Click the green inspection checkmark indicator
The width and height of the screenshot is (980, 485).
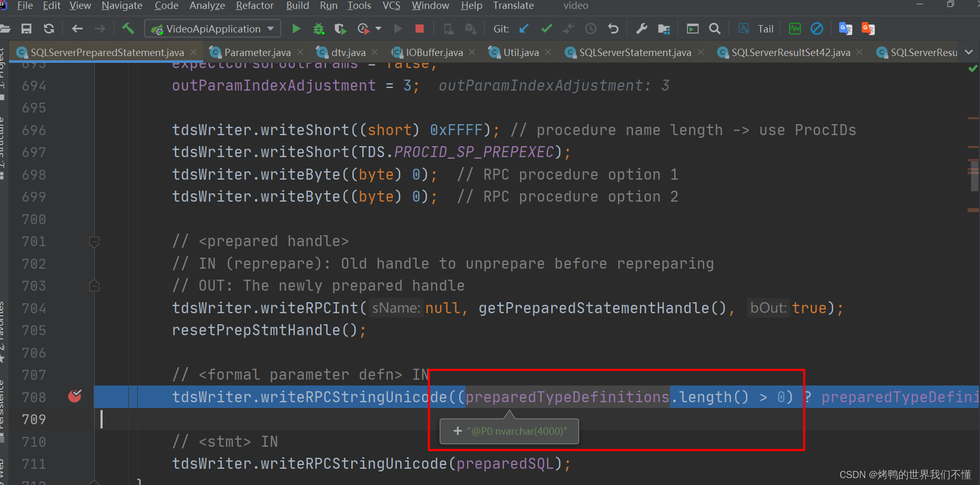973,69
